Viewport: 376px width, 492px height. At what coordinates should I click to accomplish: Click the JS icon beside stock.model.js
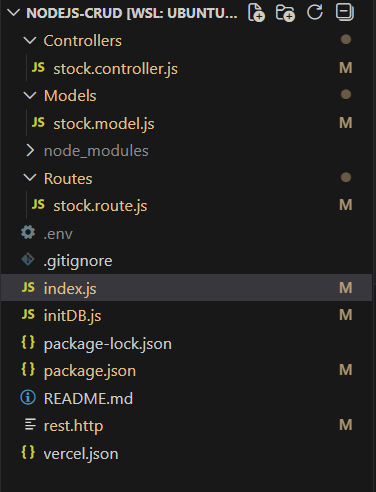coord(38,122)
